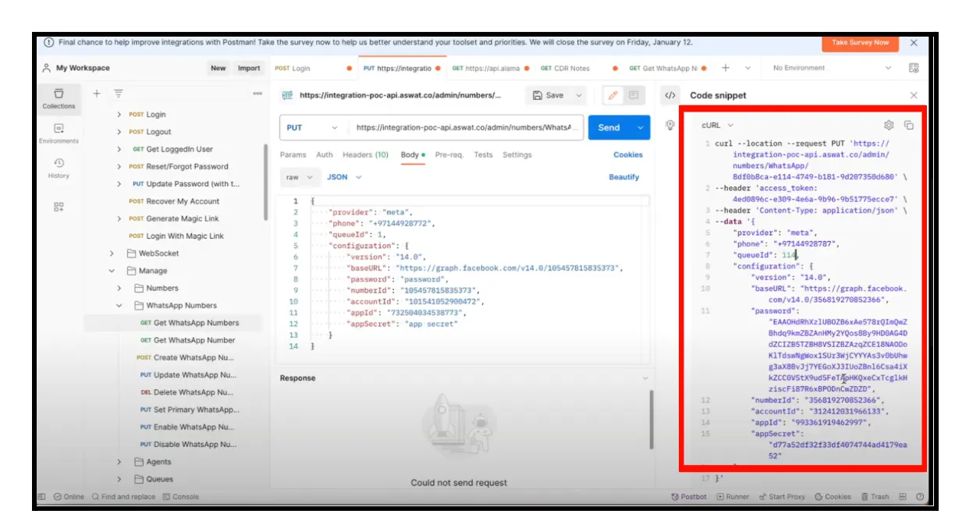980x532 pixels.
Task: Expand the Queues folder
Action: click(x=119, y=479)
